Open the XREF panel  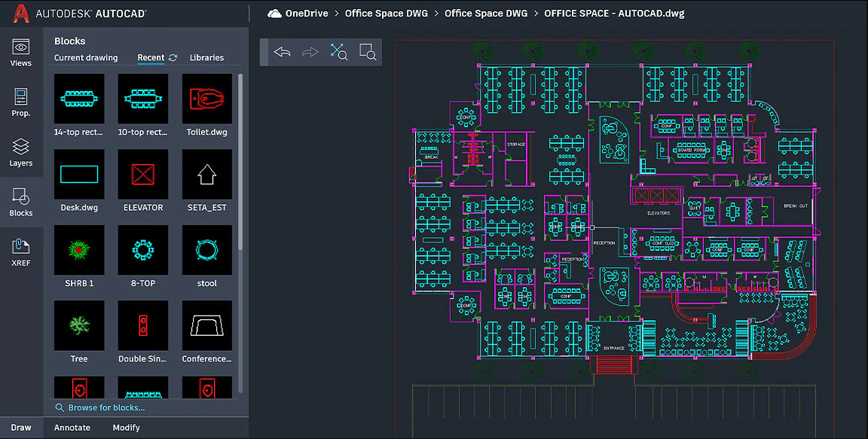point(21,252)
